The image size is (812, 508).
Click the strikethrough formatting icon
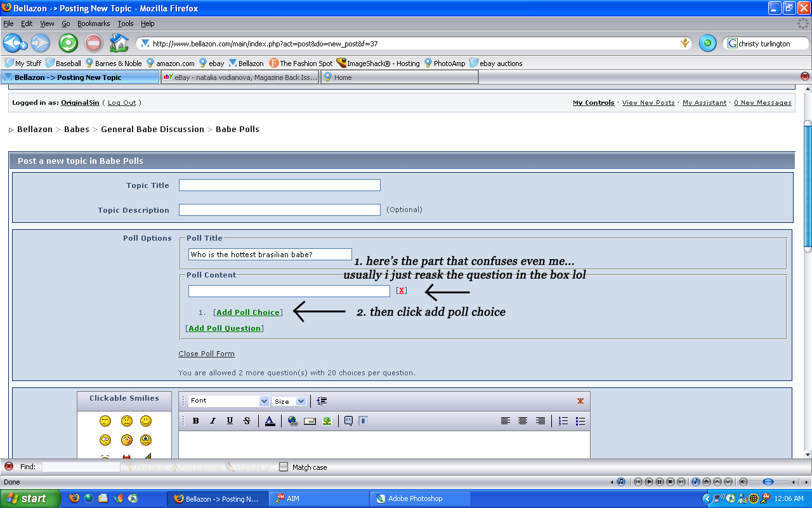click(x=247, y=421)
